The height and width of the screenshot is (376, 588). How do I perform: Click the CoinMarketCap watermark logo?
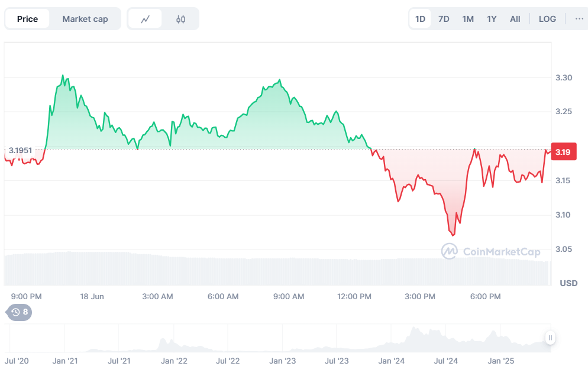tap(490, 252)
